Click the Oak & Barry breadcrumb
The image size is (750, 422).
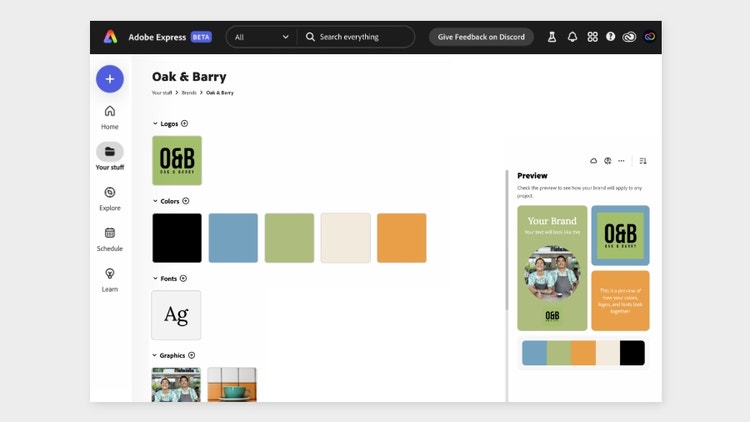[220, 93]
